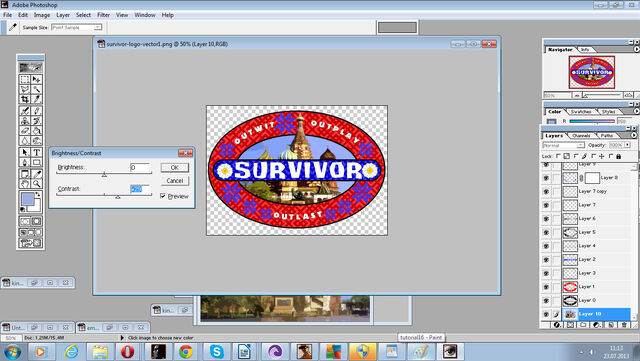
Task: Add a layer style via Layers panel icon
Action: tap(557, 325)
